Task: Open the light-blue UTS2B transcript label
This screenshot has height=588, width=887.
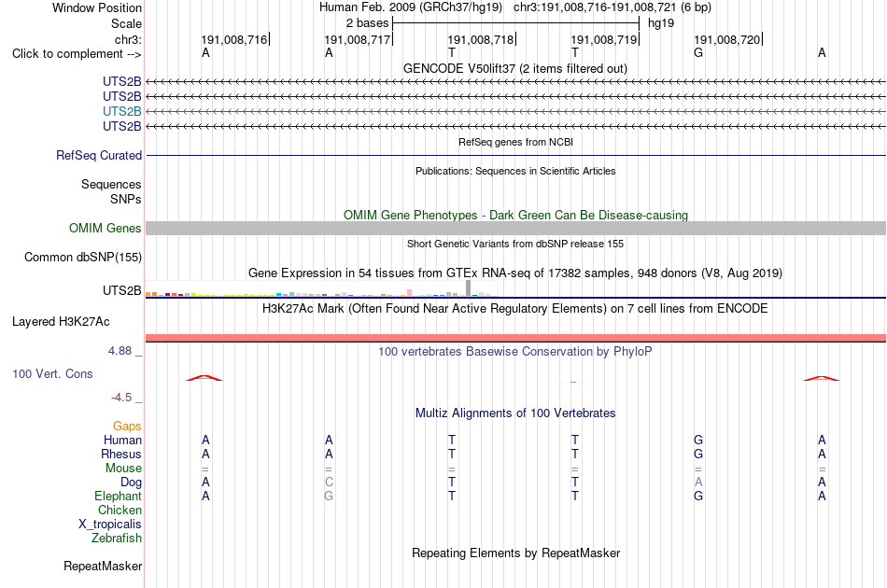Action: click(x=121, y=111)
